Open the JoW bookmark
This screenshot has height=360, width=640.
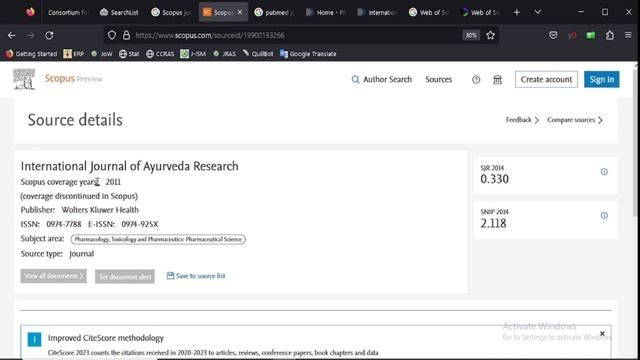[x=102, y=54]
